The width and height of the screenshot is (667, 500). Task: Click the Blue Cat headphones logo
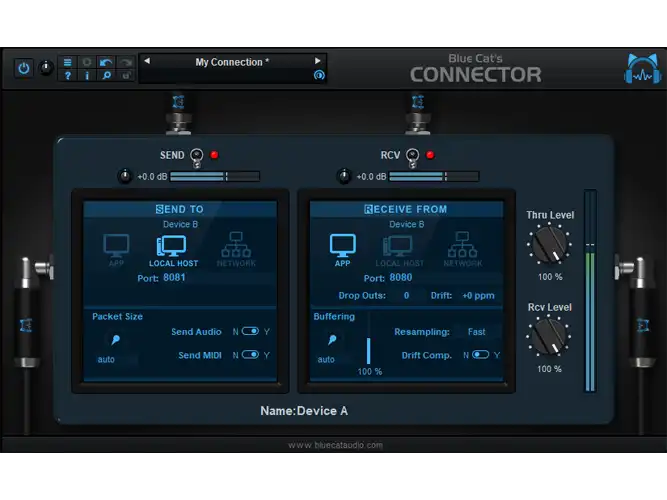pyautogui.click(x=643, y=69)
